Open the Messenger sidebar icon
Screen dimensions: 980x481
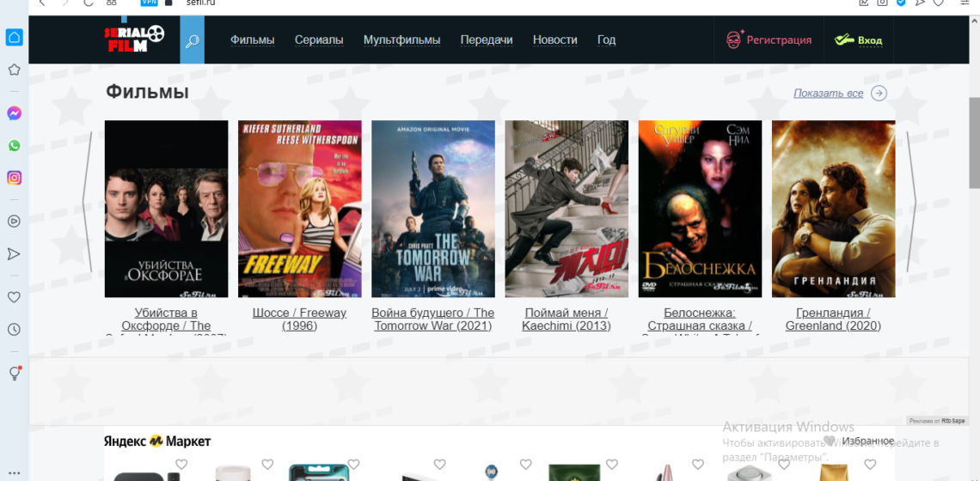(14, 113)
